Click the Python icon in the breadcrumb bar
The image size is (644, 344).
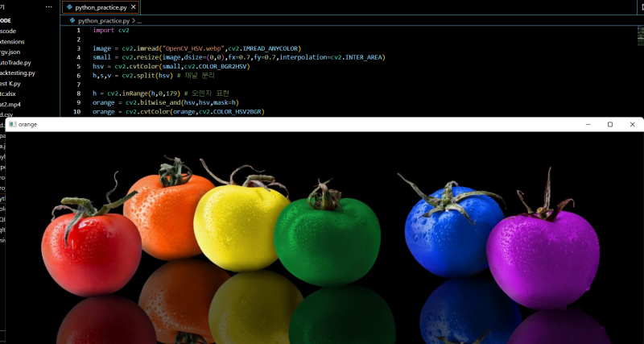pyautogui.click(x=72, y=21)
